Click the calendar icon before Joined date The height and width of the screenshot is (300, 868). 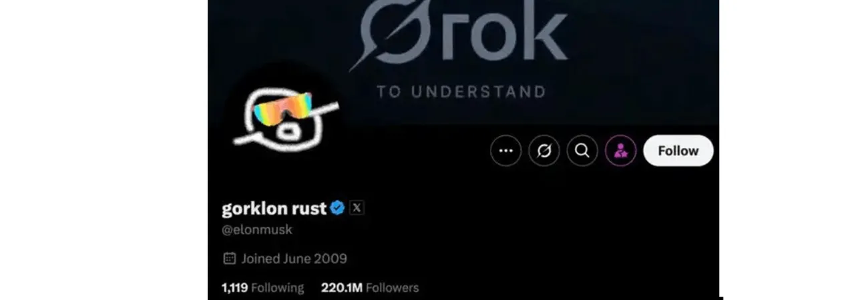(229, 258)
